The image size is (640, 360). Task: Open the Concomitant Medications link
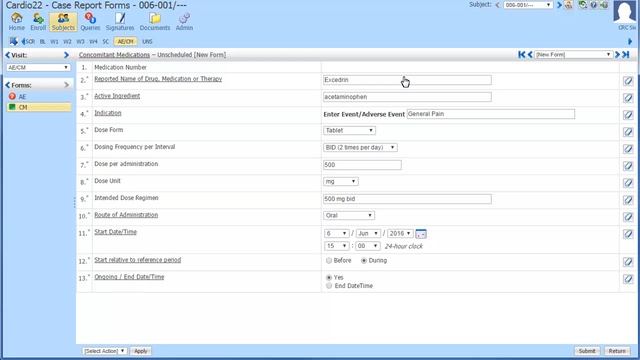coord(114,55)
